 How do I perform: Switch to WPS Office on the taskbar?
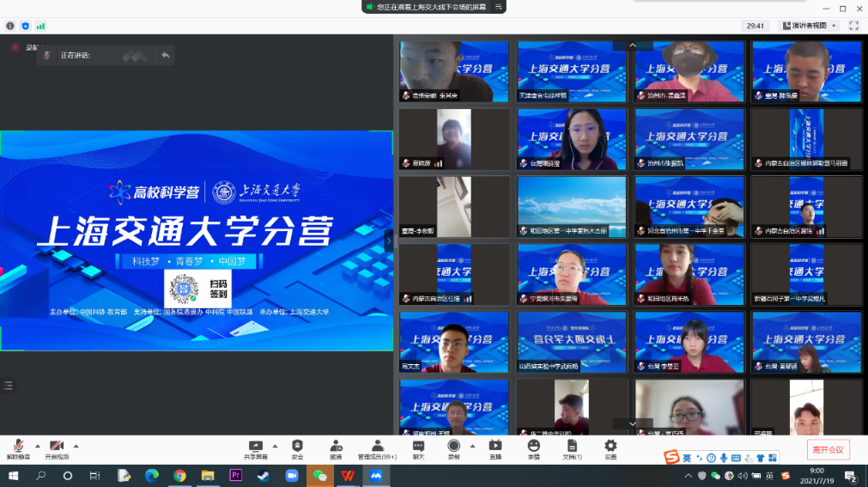pos(348,475)
